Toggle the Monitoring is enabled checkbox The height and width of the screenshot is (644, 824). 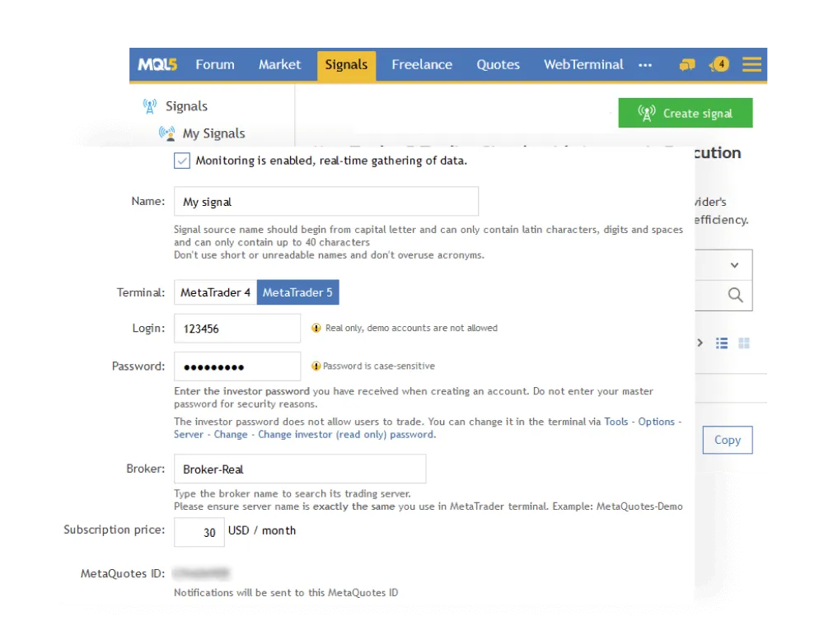point(182,161)
